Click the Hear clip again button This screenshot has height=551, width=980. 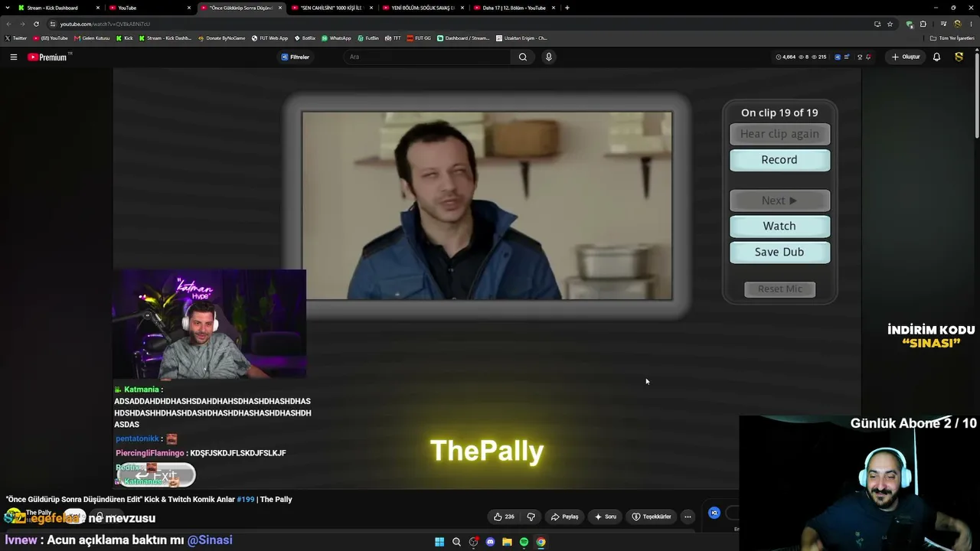click(779, 134)
